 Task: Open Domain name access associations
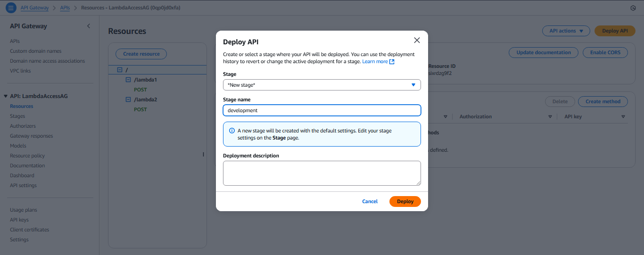[x=47, y=61]
